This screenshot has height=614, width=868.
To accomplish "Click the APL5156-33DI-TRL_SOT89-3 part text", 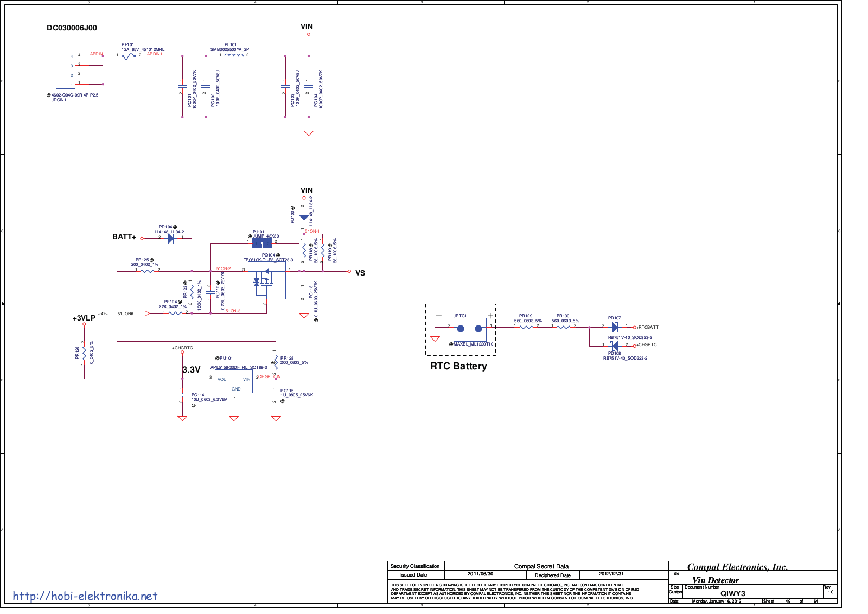I will pyautogui.click(x=239, y=367).
